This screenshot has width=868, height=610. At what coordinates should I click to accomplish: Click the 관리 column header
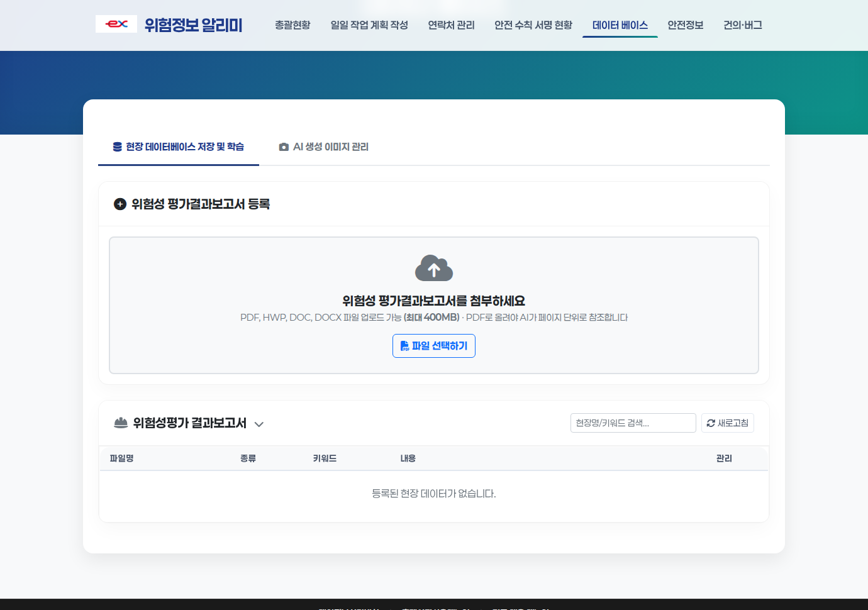(724, 458)
